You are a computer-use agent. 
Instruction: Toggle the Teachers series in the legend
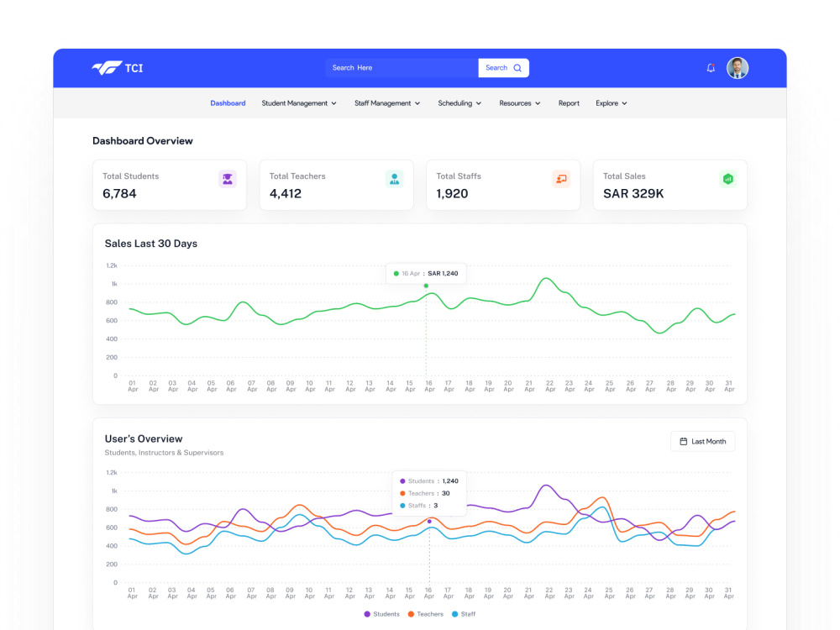tap(426, 614)
